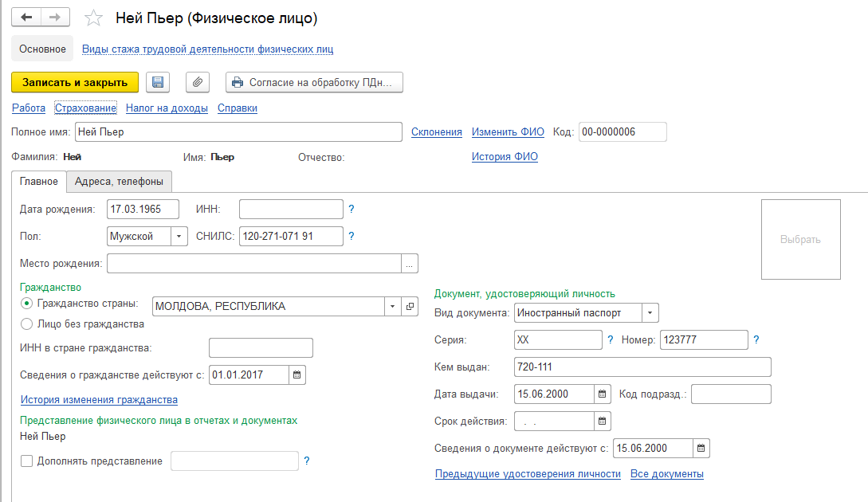Select the Гражданство страны radio button
868x502 pixels.
tap(27, 304)
